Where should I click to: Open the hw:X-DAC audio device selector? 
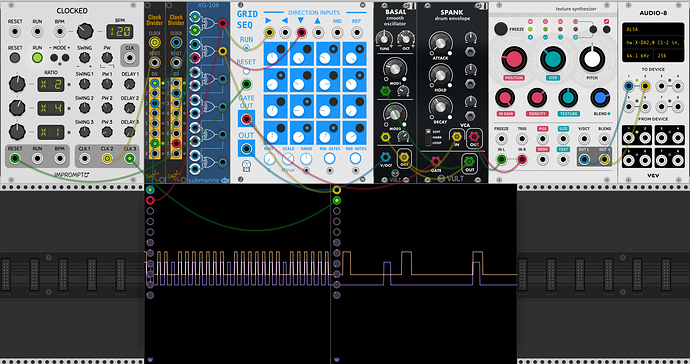(653, 43)
